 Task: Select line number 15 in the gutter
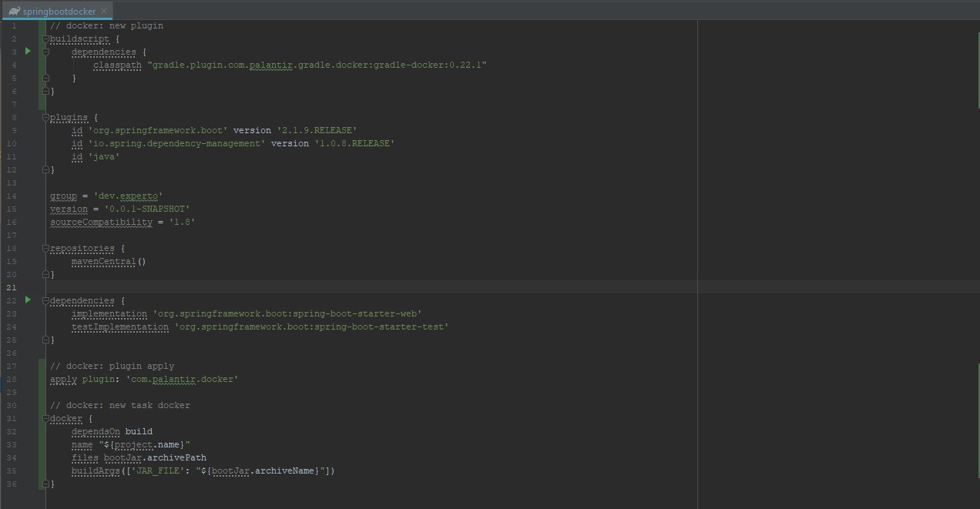(x=11, y=209)
